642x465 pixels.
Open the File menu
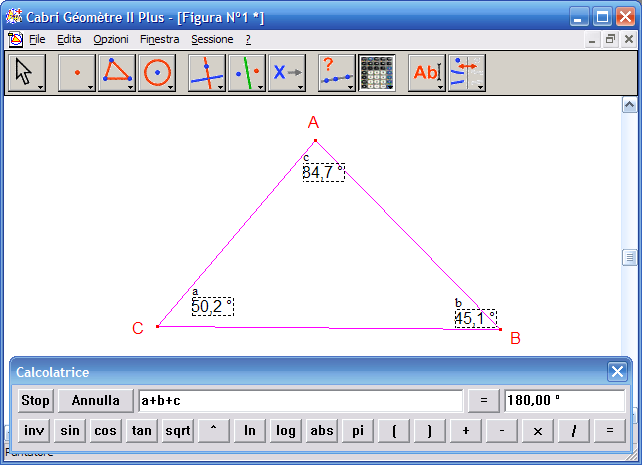tap(37, 39)
